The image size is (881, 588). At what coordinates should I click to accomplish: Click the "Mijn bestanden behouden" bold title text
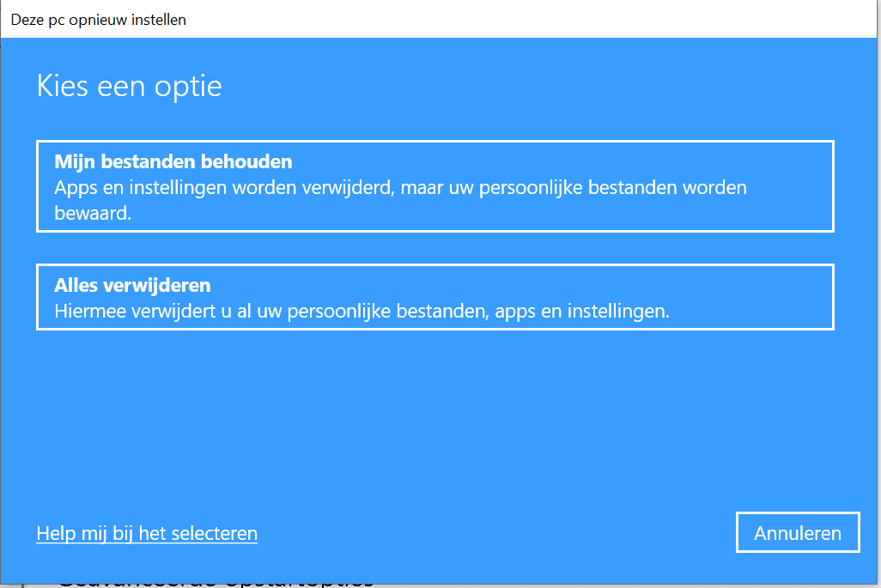pyautogui.click(x=173, y=161)
